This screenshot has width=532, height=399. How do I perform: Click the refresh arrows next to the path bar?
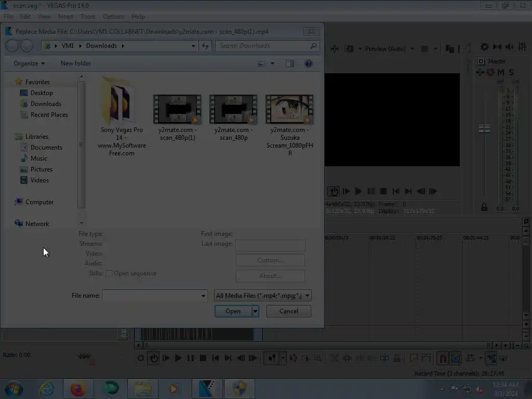coord(205,46)
